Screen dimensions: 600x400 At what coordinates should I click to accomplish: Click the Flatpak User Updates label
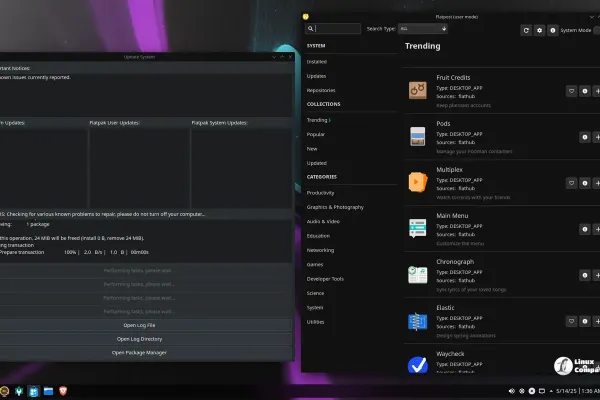114,123
